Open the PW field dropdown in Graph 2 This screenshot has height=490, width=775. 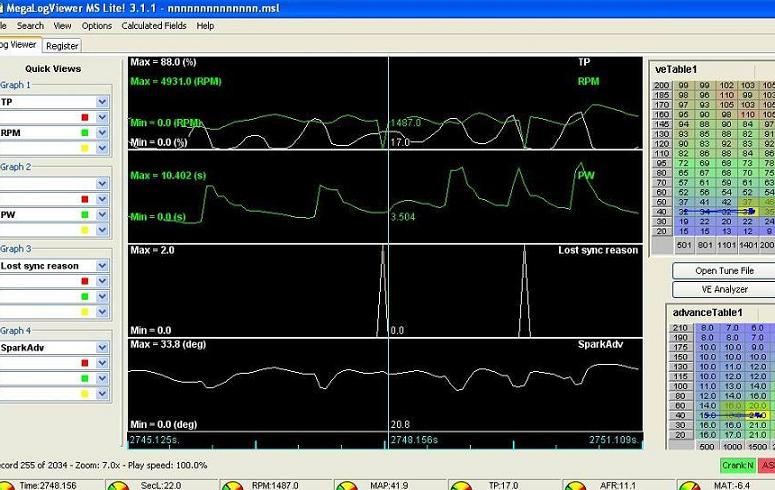(102, 214)
